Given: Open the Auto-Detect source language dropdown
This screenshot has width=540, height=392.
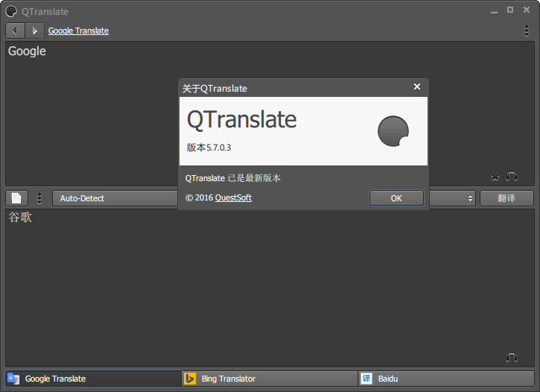Looking at the screenshot, I should point(115,198).
